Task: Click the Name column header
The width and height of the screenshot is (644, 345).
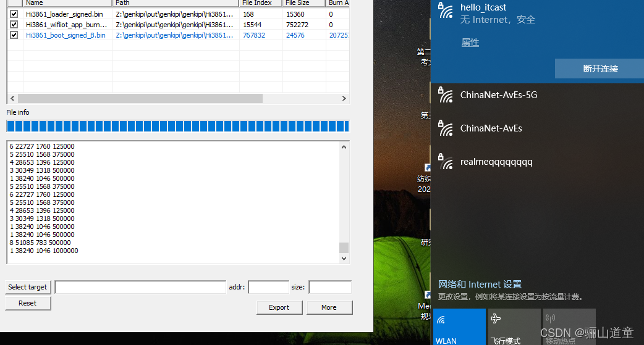Action: pos(68,3)
